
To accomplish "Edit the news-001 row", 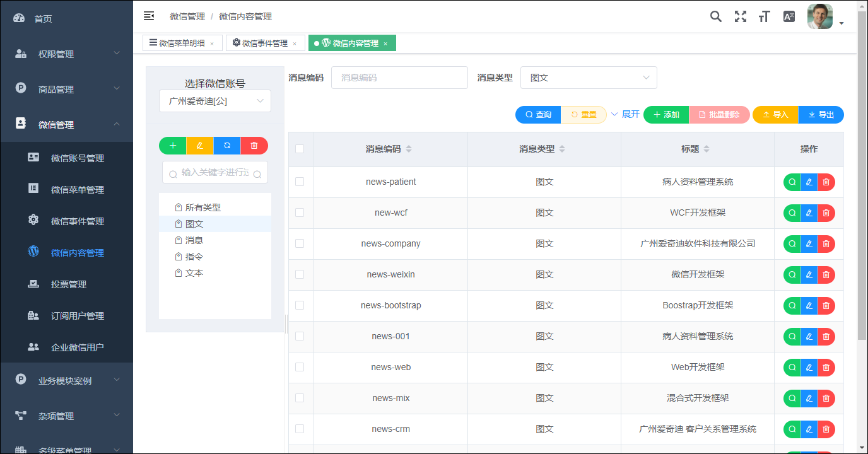I will click(809, 337).
